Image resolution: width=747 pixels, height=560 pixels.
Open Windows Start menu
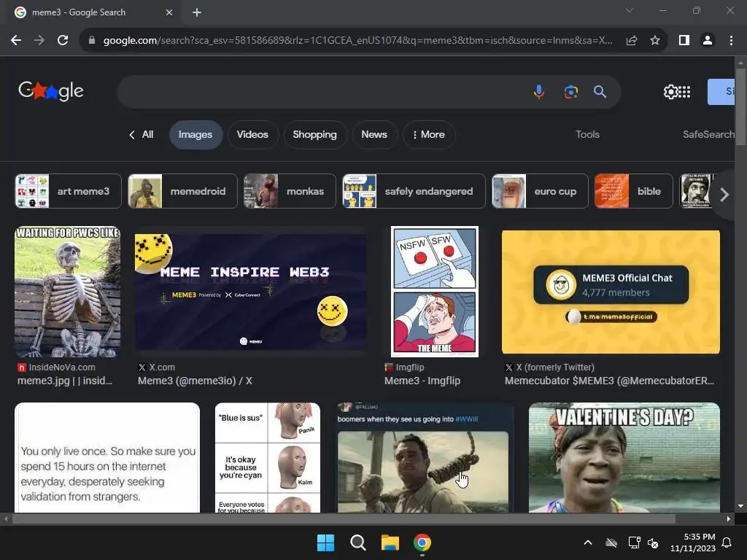point(326,542)
